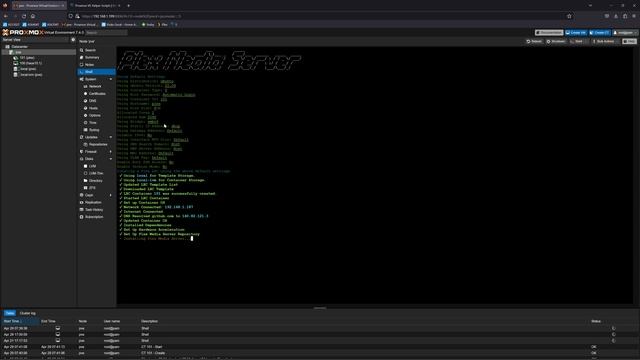
Task: Click the Notes page icon
Action: click(x=82, y=64)
